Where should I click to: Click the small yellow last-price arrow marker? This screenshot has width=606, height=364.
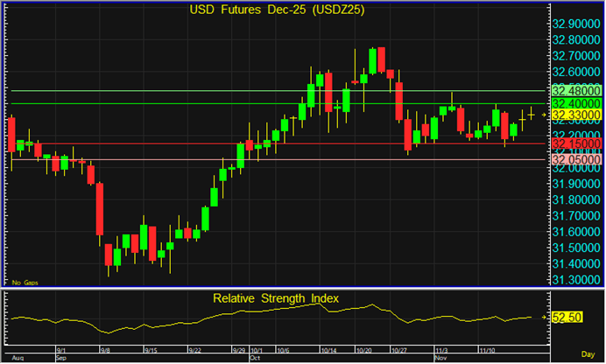543,115
